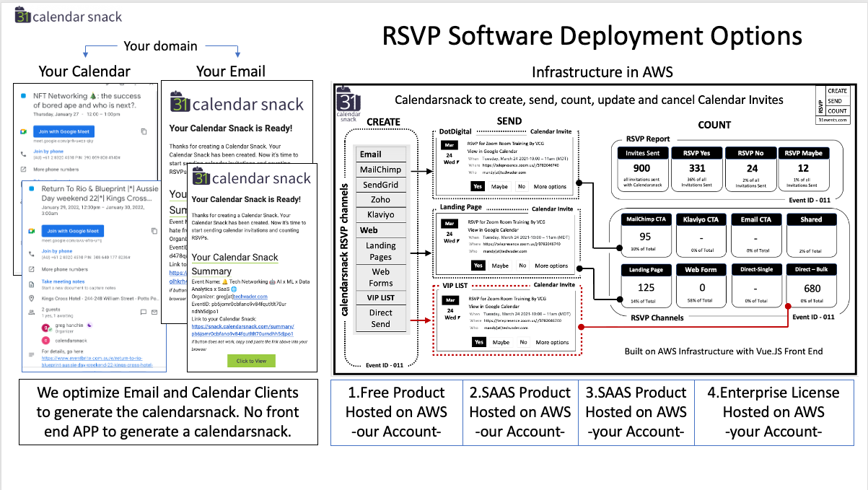Viewport: 868px width, 490px height.
Task: Click greg hanchin's avatar in the guest list
Action: (45, 327)
